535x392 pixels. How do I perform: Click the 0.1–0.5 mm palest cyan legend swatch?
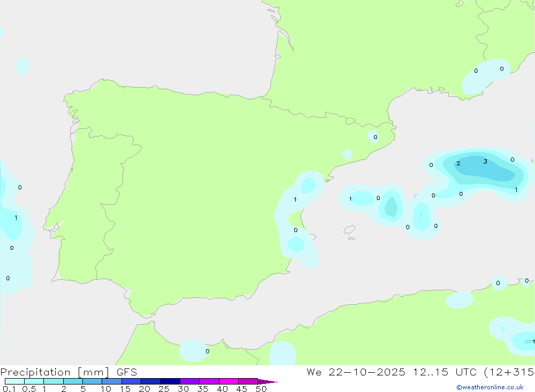tap(14, 381)
